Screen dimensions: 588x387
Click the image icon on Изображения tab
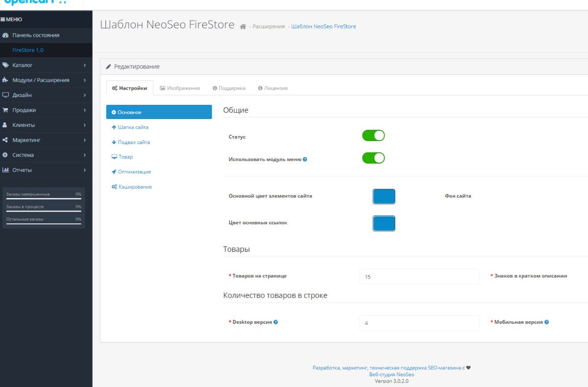[163, 88]
